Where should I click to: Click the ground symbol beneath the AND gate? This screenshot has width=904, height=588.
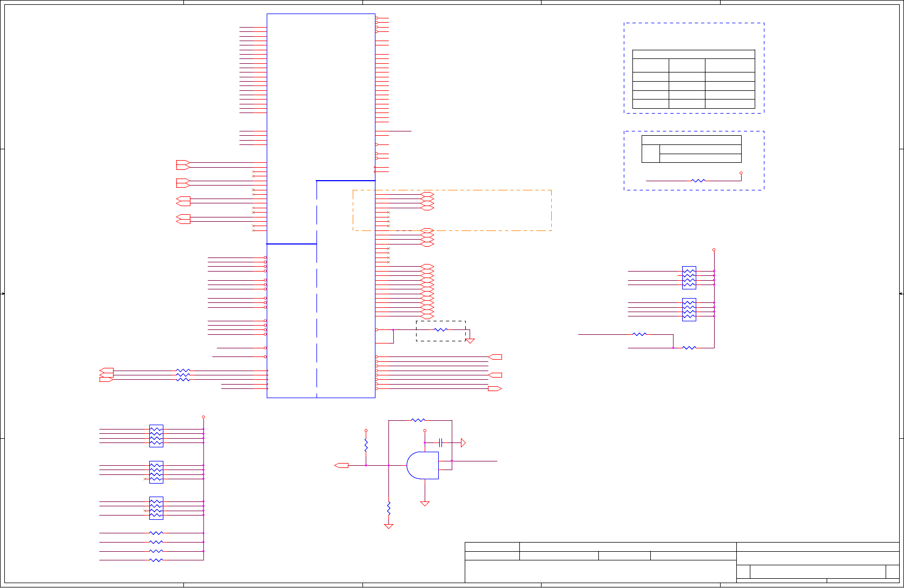click(425, 504)
